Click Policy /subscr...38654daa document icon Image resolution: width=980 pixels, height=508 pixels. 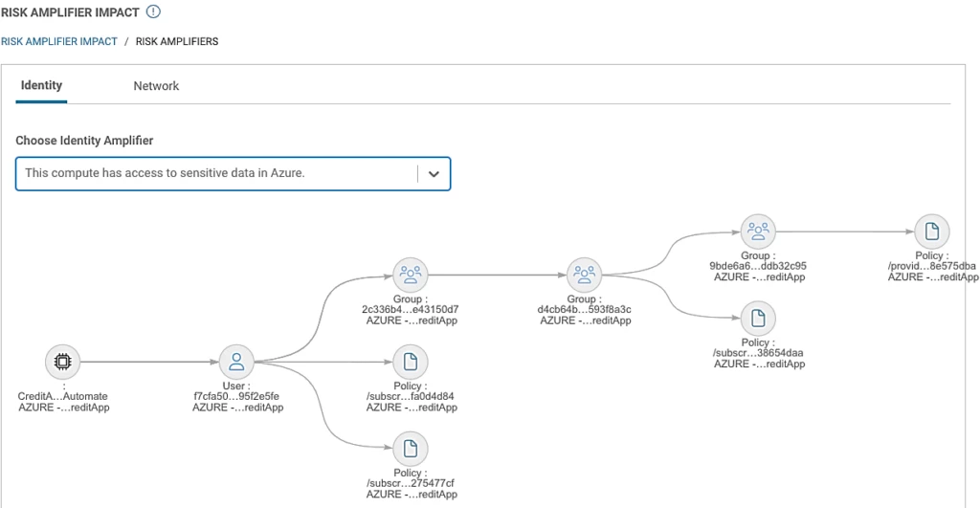pyautogui.click(x=758, y=318)
